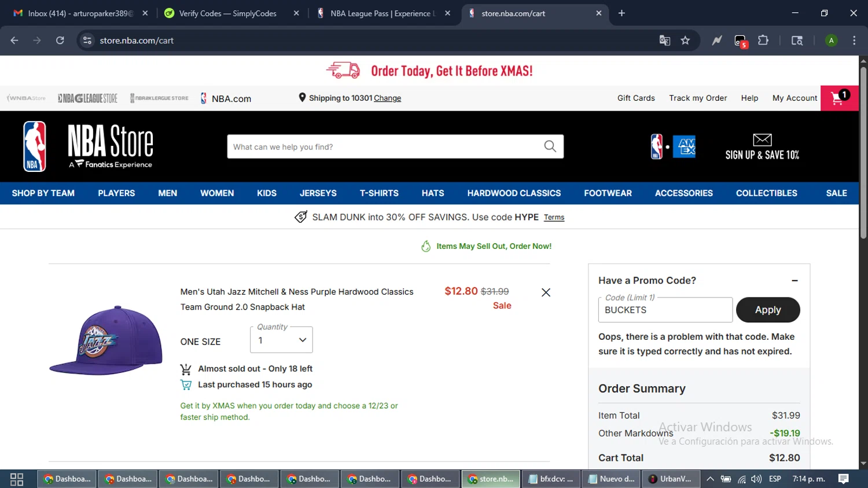This screenshot has width=868, height=488.
Task: Open COLLECTIBLES menu
Action: pyautogui.click(x=767, y=193)
